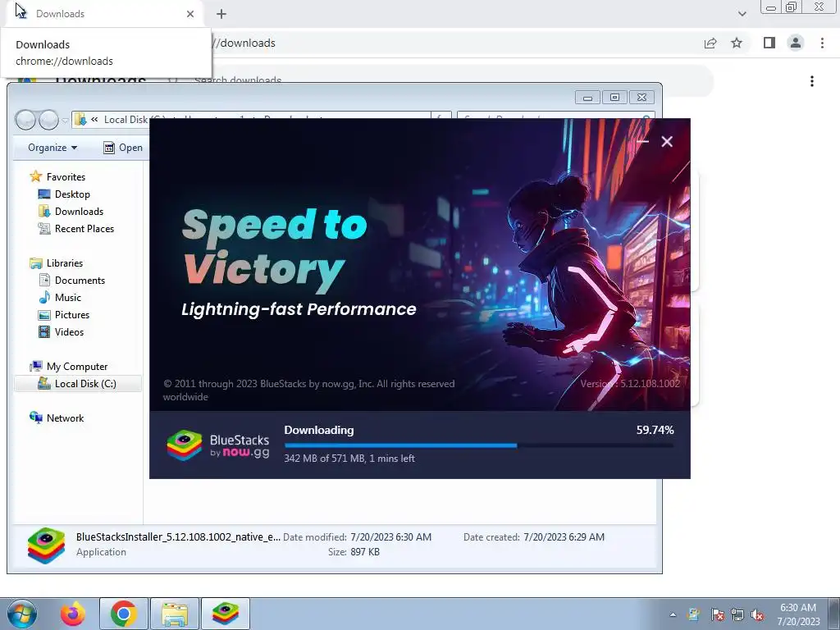Click Date created value 7/20/2023 6:29 AM
The width and height of the screenshot is (840, 630).
(564, 536)
